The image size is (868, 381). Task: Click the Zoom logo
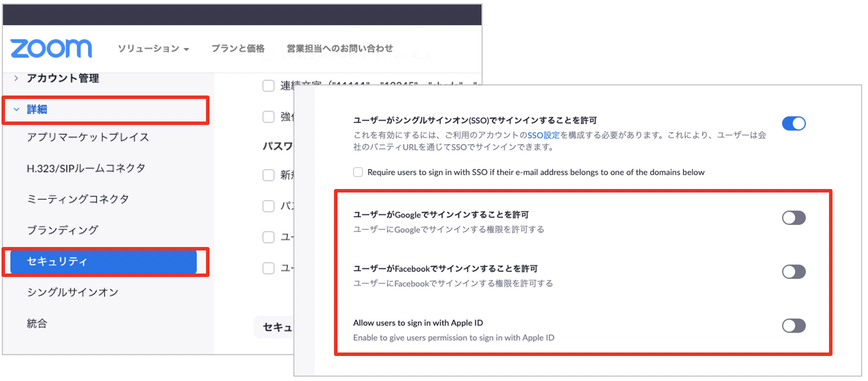(x=51, y=48)
